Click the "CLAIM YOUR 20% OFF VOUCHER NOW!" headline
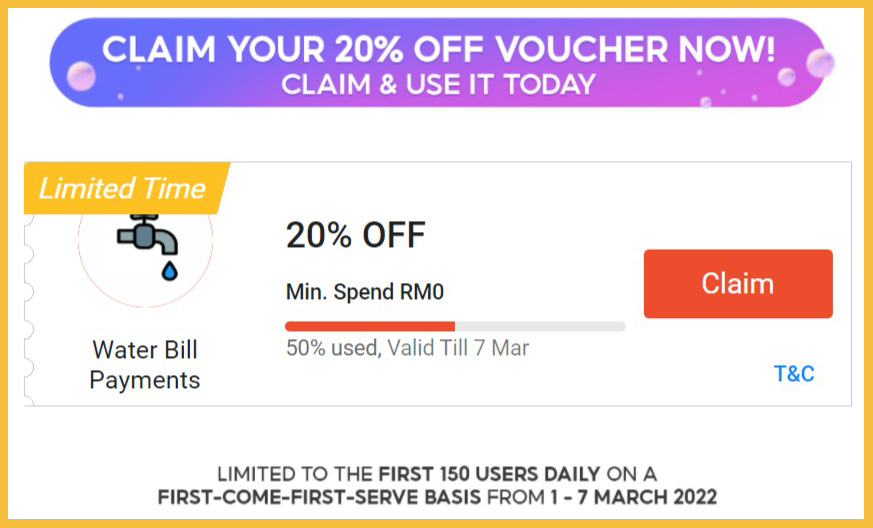Image resolution: width=873 pixels, height=528 pixels. pyautogui.click(x=439, y=50)
